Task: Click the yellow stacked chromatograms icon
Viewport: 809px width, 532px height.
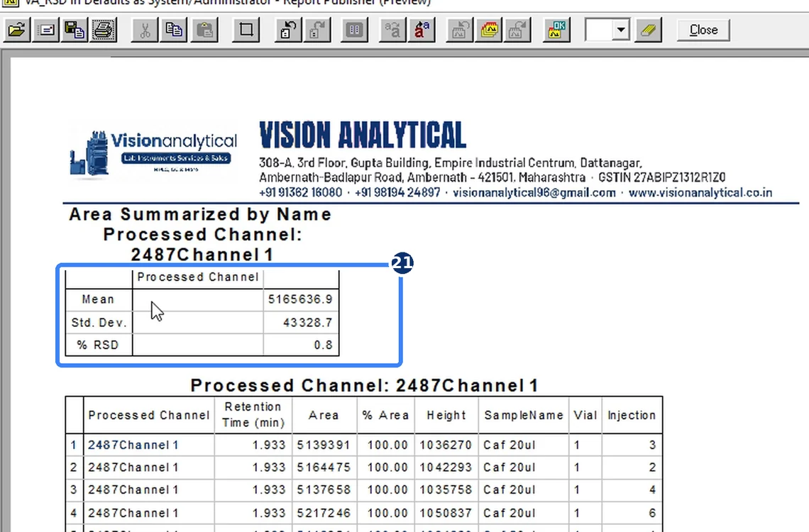Action: pyautogui.click(x=489, y=30)
